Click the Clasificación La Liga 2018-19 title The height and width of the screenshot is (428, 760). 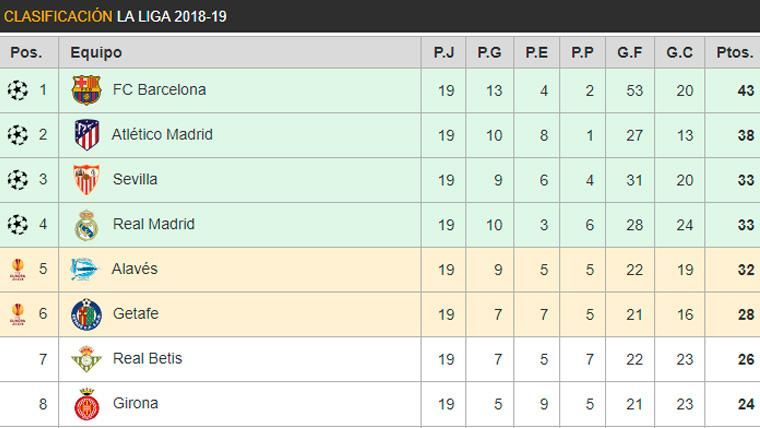point(115,17)
